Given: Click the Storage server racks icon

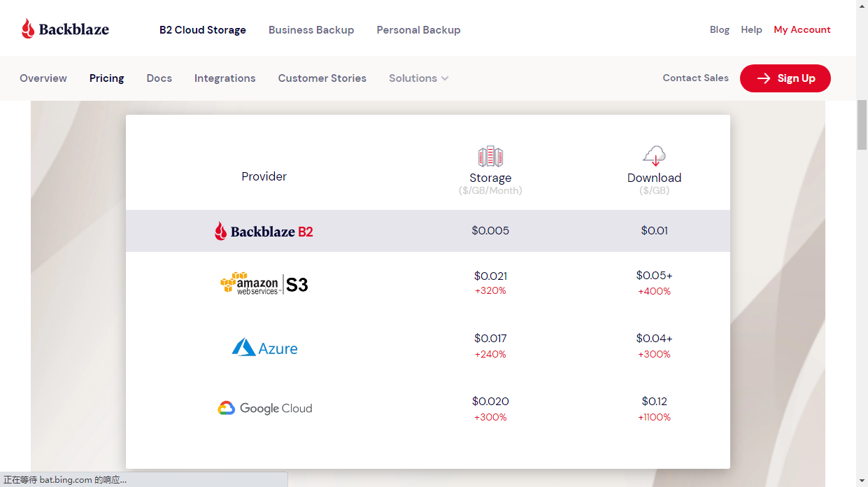Looking at the screenshot, I should click(490, 156).
